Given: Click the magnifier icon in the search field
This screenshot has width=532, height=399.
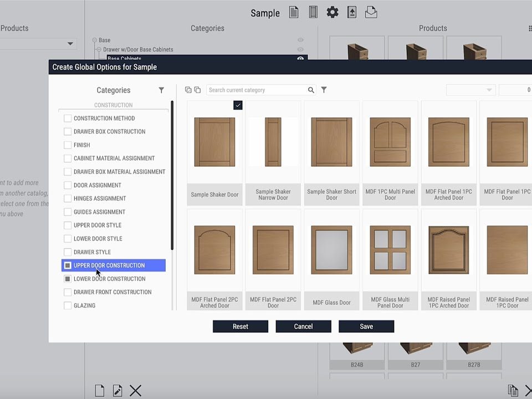Looking at the screenshot, I should click(311, 90).
